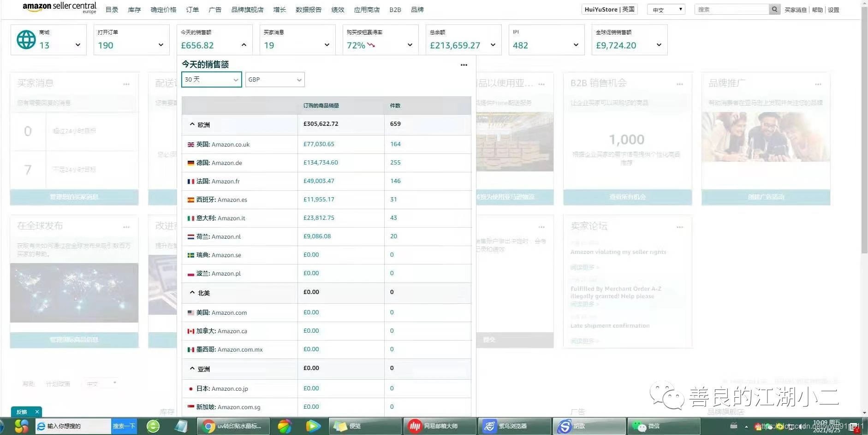Click the German flag for Amazon.de
868x435 pixels.
pyautogui.click(x=191, y=163)
